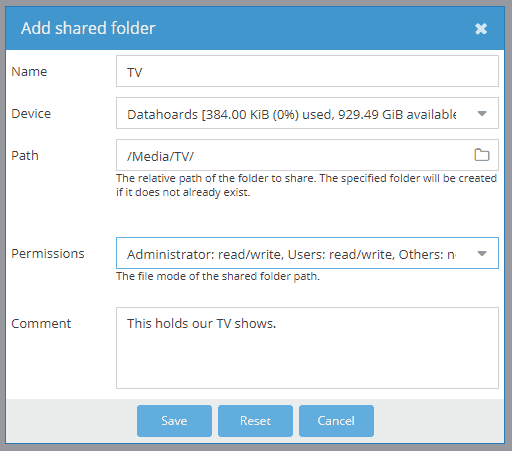The height and width of the screenshot is (451, 512).
Task: Reset the form fields
Action: click(x=255, y=421)
